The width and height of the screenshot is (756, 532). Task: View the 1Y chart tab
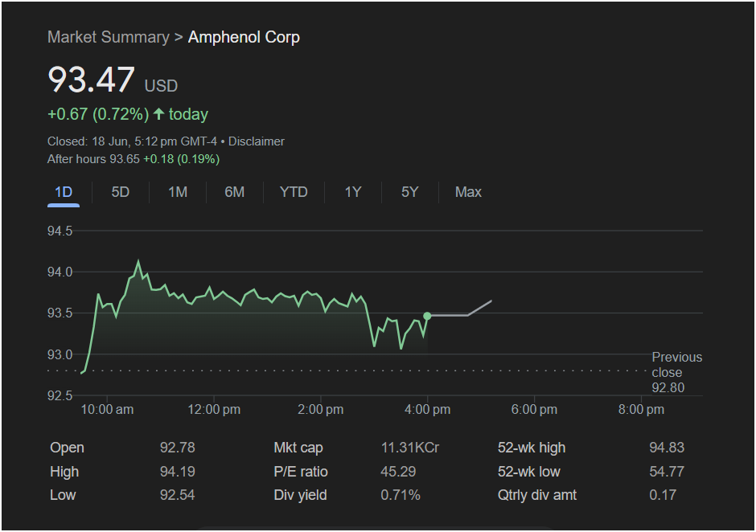352,192
